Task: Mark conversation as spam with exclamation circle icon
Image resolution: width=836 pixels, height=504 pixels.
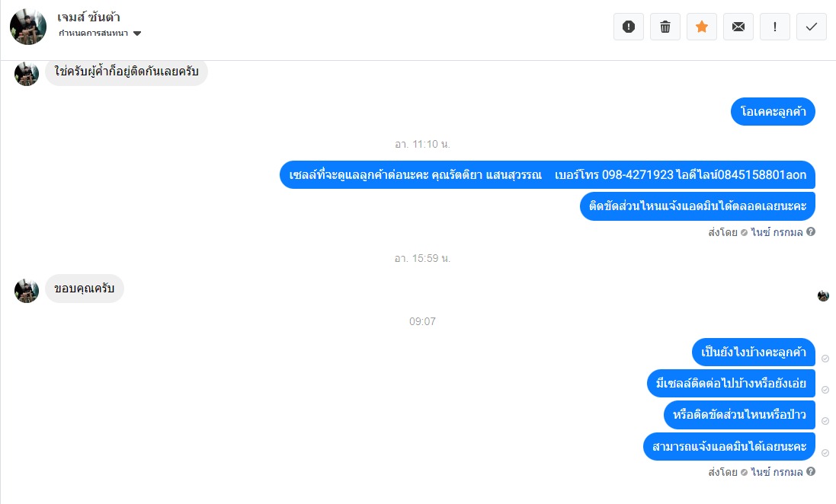Action: 629,27
